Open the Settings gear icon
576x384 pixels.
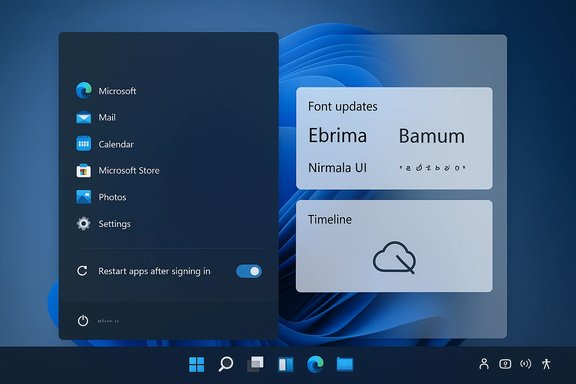click(x=83, y=223)
